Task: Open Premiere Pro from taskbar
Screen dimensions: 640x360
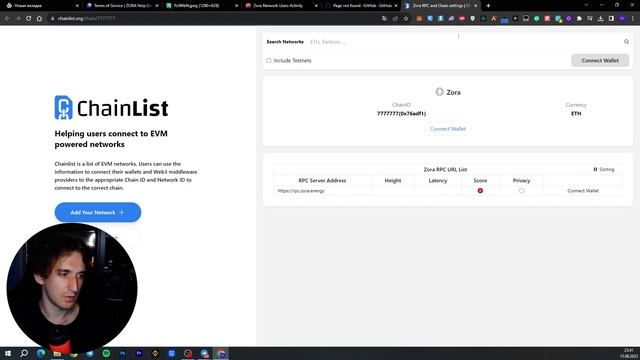Action: click(x=139, y=353)
